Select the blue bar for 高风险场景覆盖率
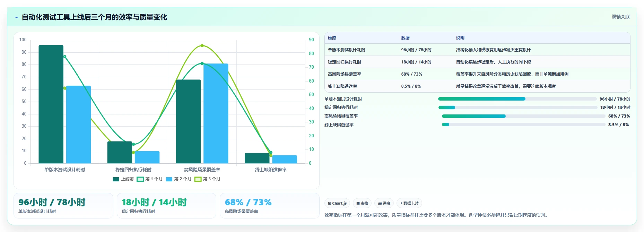 click(x=216, y=113)
